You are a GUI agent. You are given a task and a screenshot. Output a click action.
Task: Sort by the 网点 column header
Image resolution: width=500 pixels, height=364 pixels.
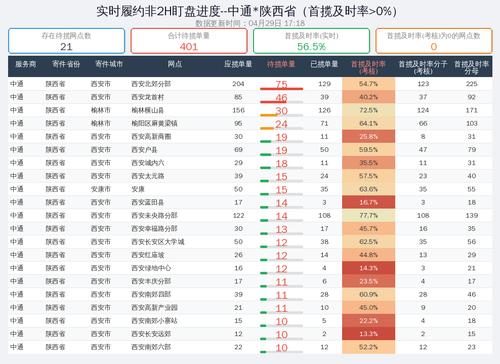click(x=175, y=64)
